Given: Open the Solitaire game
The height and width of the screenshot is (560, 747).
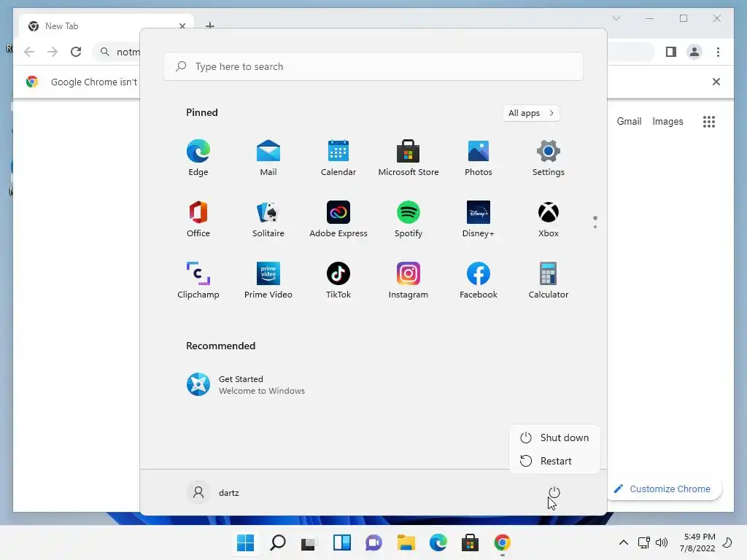Looking at the screenshot, I should tap(268, 219).
